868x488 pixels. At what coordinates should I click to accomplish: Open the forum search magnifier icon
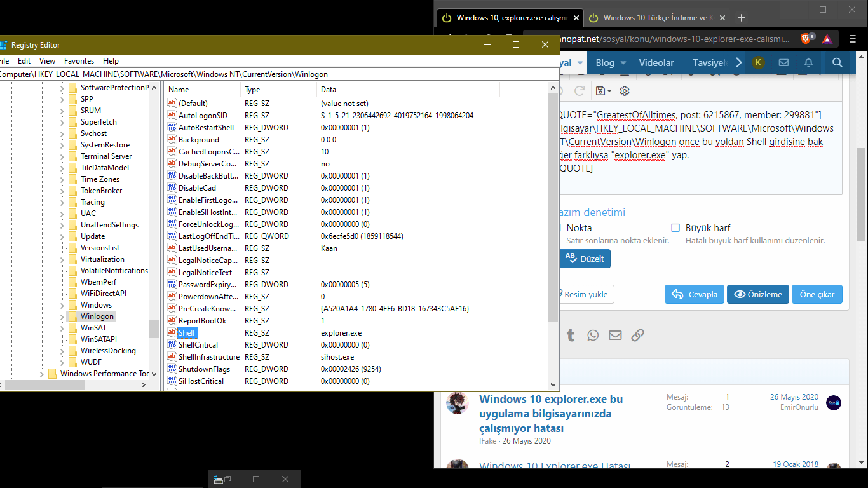coord(837,62)
